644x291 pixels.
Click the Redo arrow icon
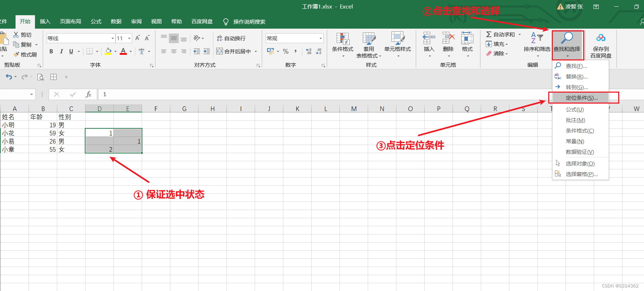click(24, 77)
